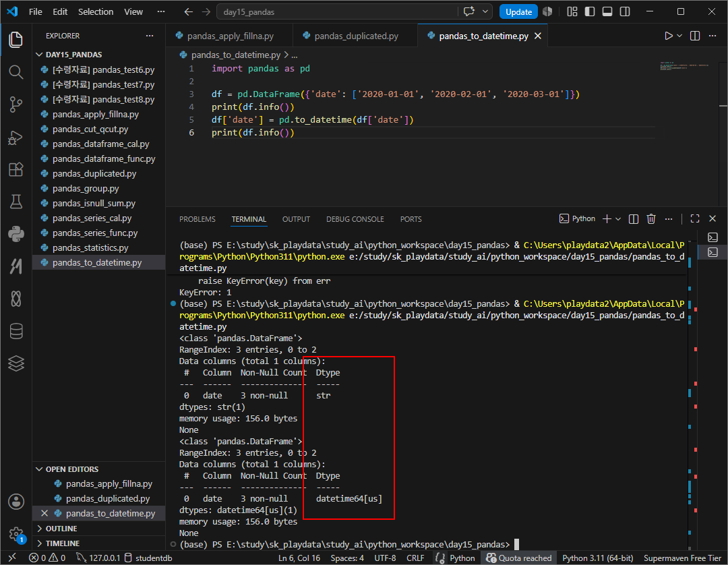Switch to the PROBLEMS panel tab
Viewport: 728px width, 565px height.
[x=198, y=218]
